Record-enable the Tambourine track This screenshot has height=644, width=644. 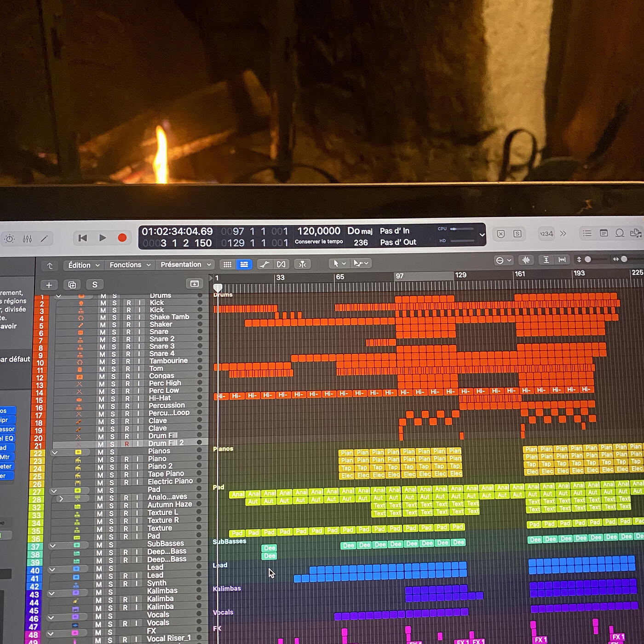[x=128, y=362]
